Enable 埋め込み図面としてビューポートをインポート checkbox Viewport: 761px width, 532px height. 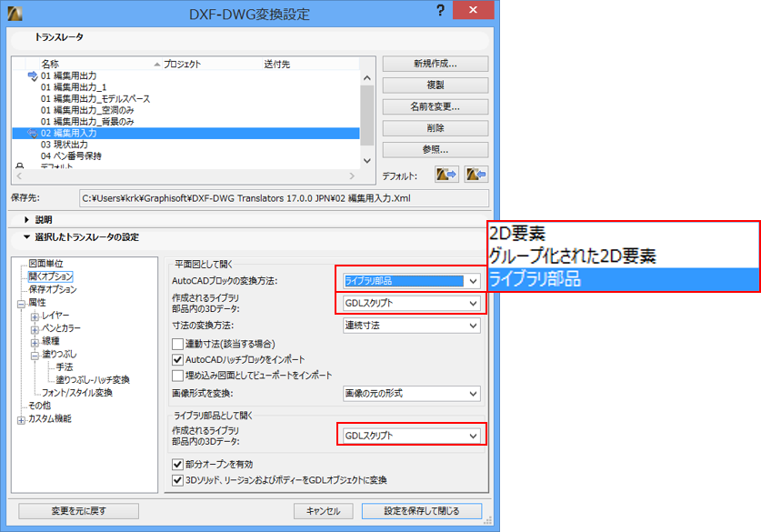[177, 376]
